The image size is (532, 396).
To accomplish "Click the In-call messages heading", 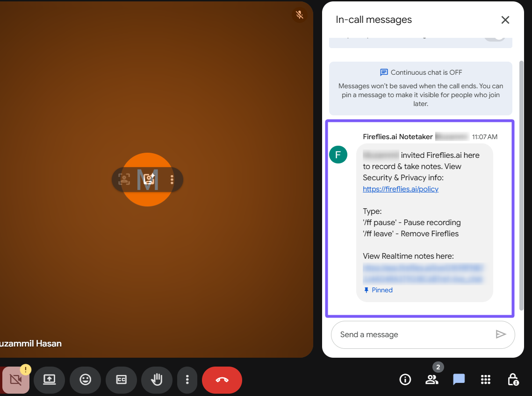I will tap(374, 20).
